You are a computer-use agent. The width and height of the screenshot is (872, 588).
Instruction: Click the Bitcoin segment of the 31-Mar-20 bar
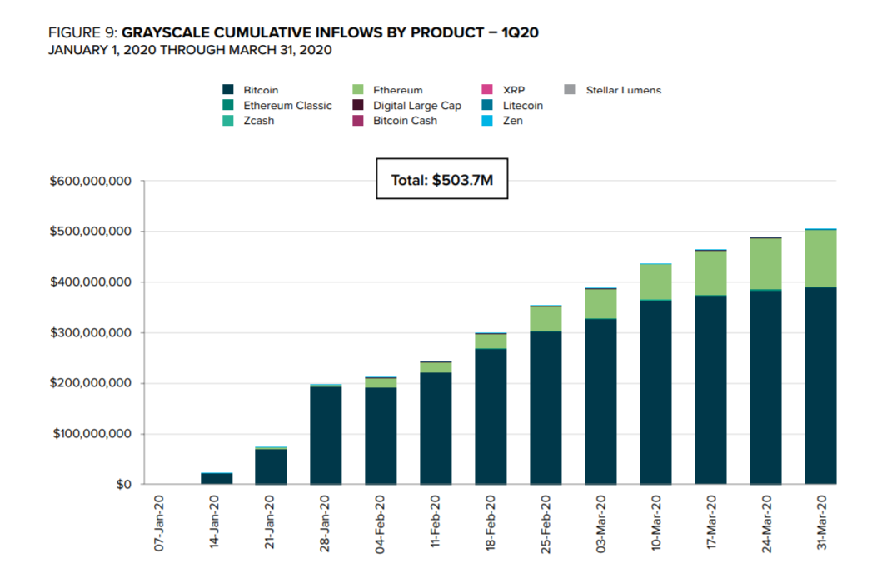coord(820,385)
